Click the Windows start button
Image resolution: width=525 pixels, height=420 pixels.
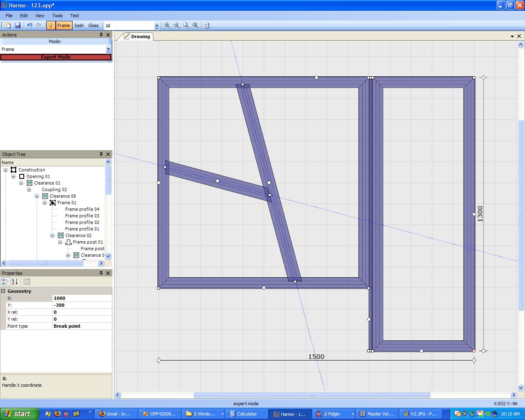point(19,414)
